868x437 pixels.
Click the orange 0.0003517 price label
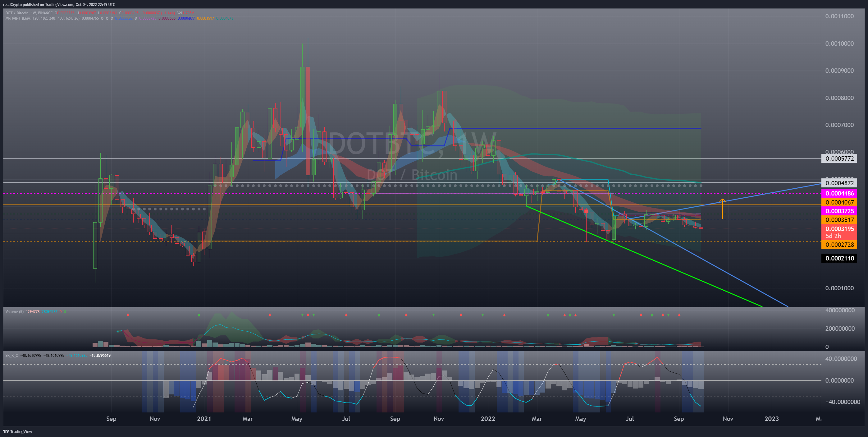coord(839,220)
